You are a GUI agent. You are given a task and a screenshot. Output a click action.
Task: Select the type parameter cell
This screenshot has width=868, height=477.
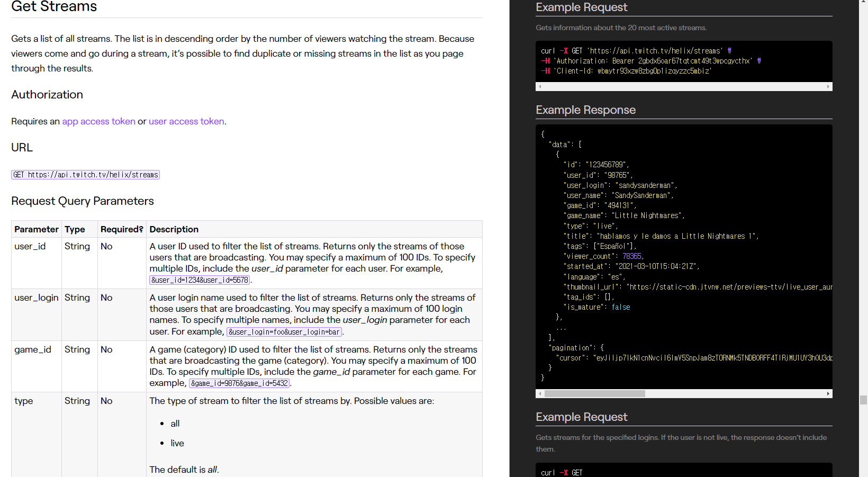(x=37, y=434)
